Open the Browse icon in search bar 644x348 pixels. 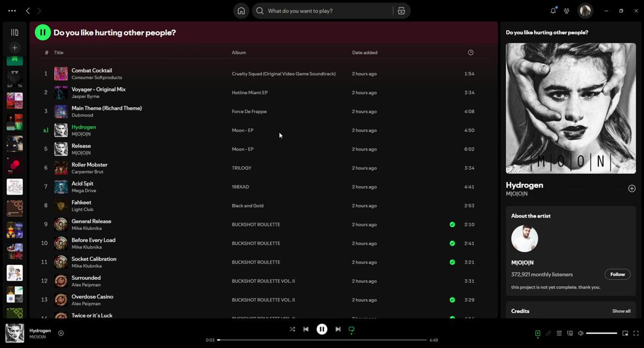coord(401,11)
